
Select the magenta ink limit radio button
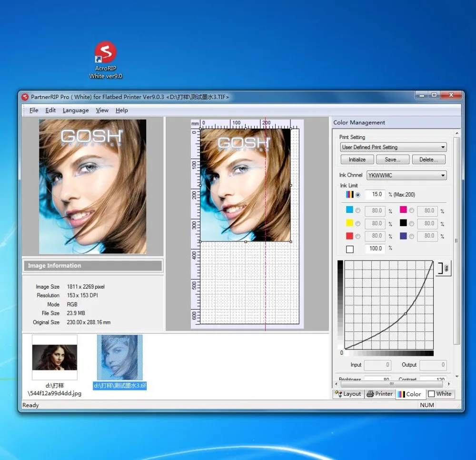point(412,210)
